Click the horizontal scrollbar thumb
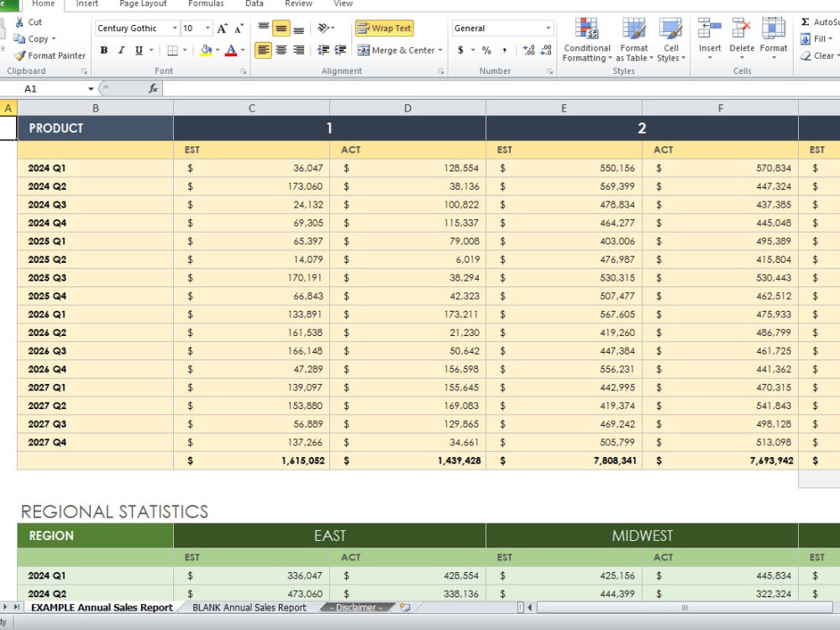840x630 pixels. (x=684, y=607)
